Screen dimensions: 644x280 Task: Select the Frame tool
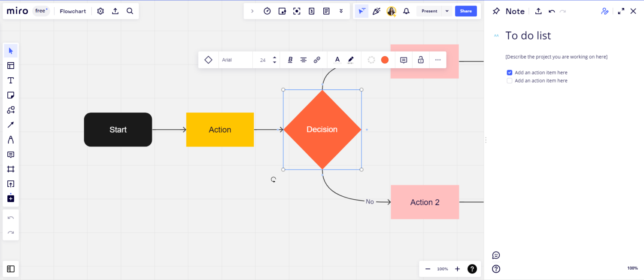pyautogui.click(x=11, y=169)
